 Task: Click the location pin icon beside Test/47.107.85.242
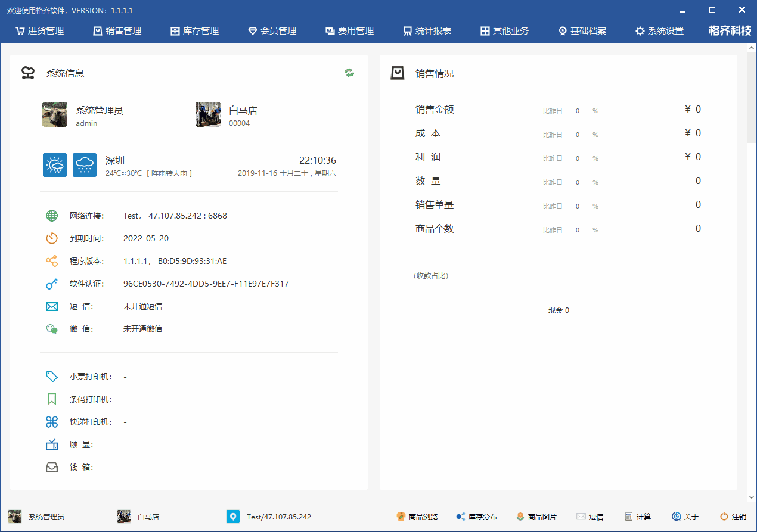click(233, 517)
